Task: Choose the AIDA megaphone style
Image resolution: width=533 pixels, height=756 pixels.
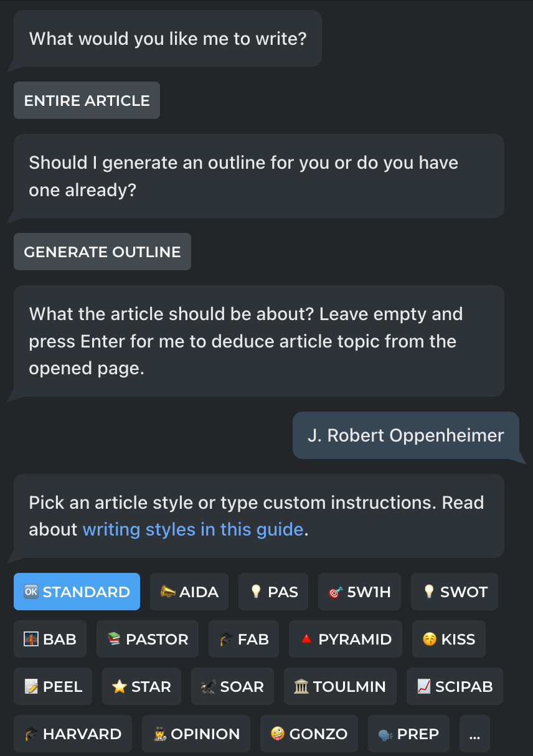Action: (x=189, y=592)
